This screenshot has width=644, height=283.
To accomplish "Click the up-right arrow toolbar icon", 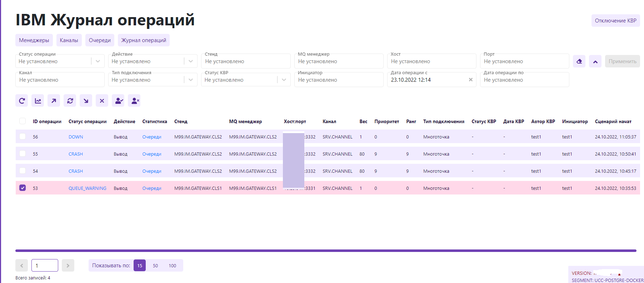I will click(54, 101).
